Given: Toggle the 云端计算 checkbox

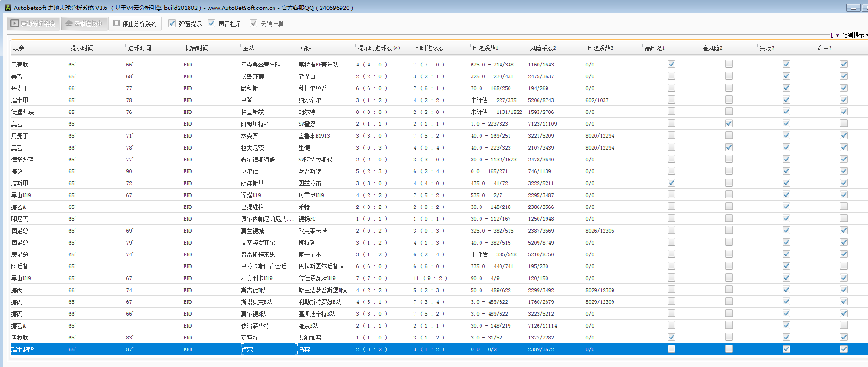Looking at the screenshot, I should pyautogui.click(x=254, y=23).
